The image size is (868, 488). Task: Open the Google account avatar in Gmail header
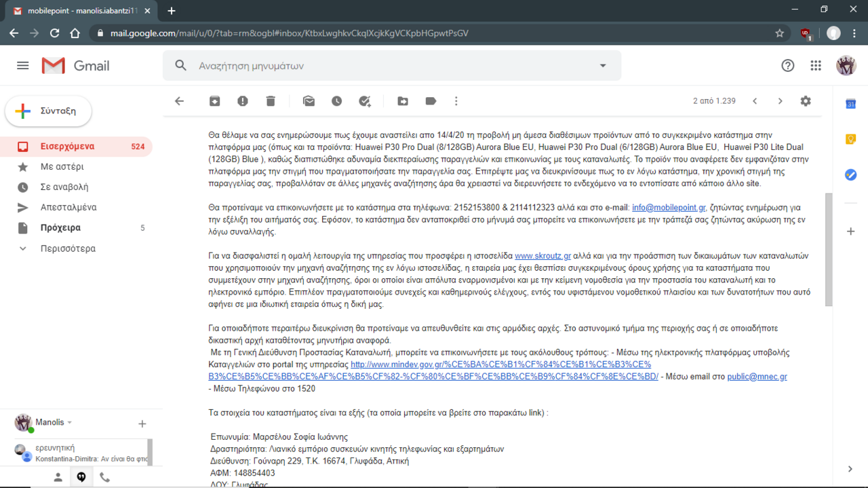pyautogui.click(x=846, y=66)
